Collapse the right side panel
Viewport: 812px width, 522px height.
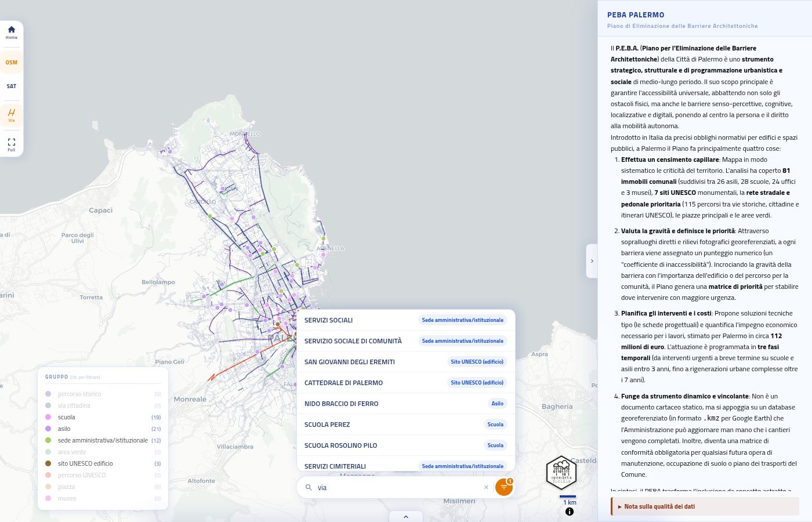coord(592,261)
